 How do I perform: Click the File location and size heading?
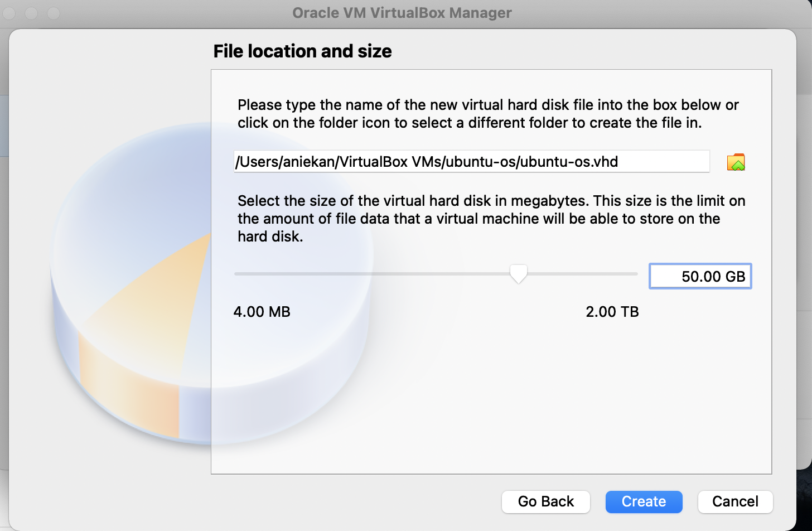[x=303, y=51]
